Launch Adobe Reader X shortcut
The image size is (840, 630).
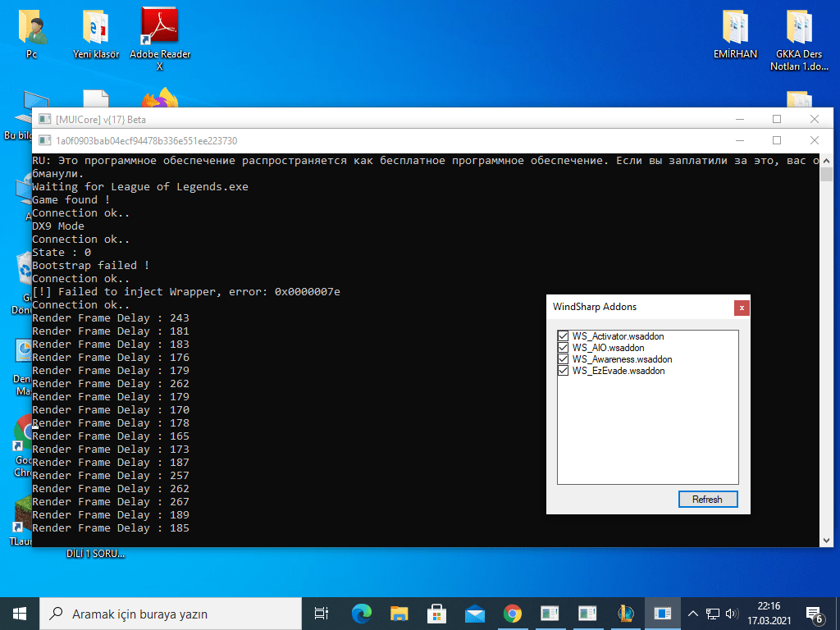coord(160,39)
